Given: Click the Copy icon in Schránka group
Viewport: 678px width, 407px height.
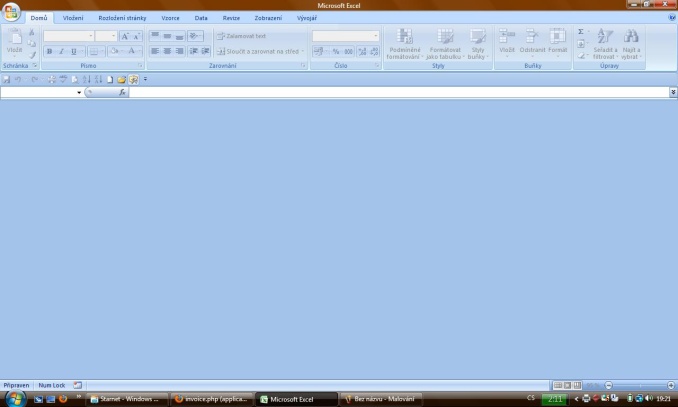Looking at the screenshot, I should coord(32,43).
